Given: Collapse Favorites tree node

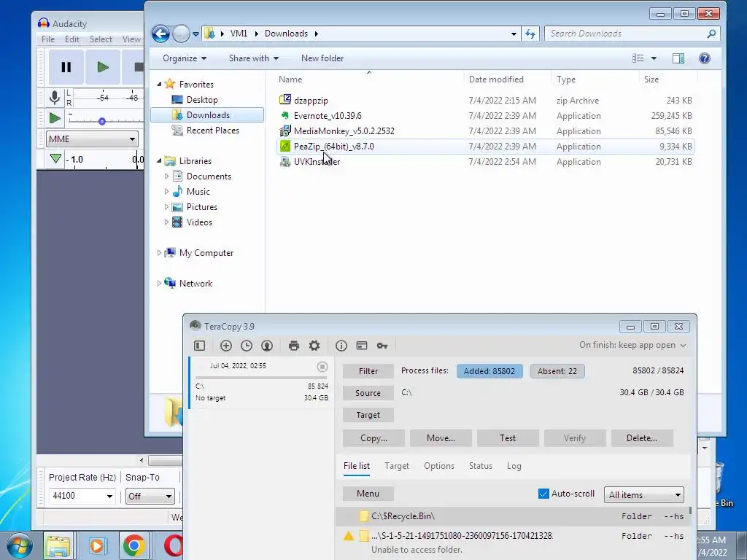Looking at the screenshot, I should [159, 85].
